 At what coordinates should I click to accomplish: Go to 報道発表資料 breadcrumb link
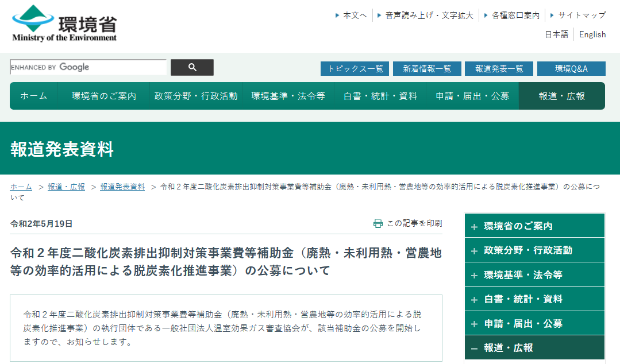point(122,187)
